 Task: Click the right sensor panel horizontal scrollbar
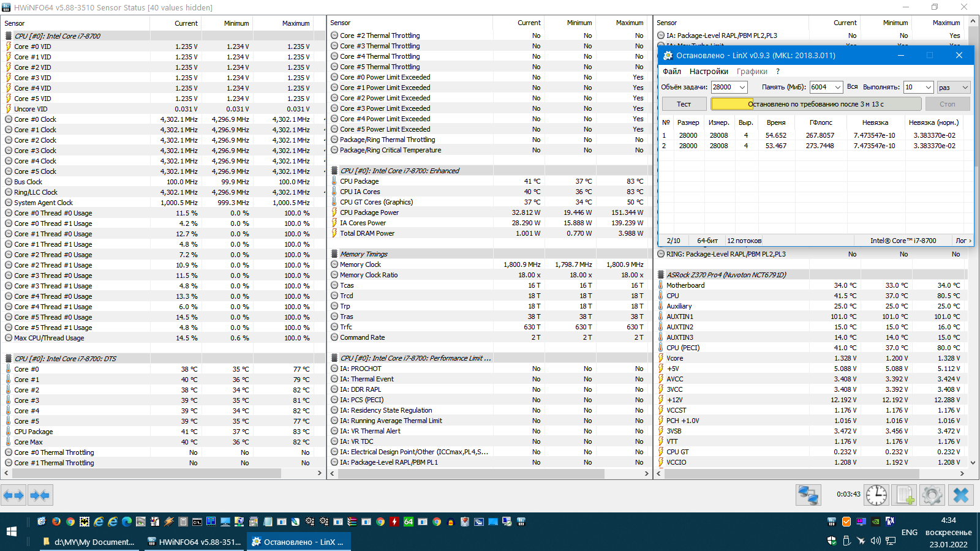tap(791, 473)
